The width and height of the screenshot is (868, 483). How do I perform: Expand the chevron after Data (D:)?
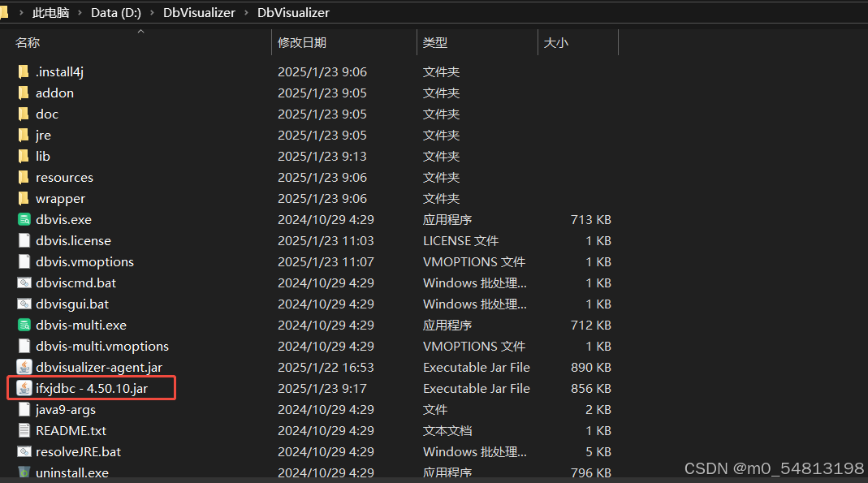[152, 12]
